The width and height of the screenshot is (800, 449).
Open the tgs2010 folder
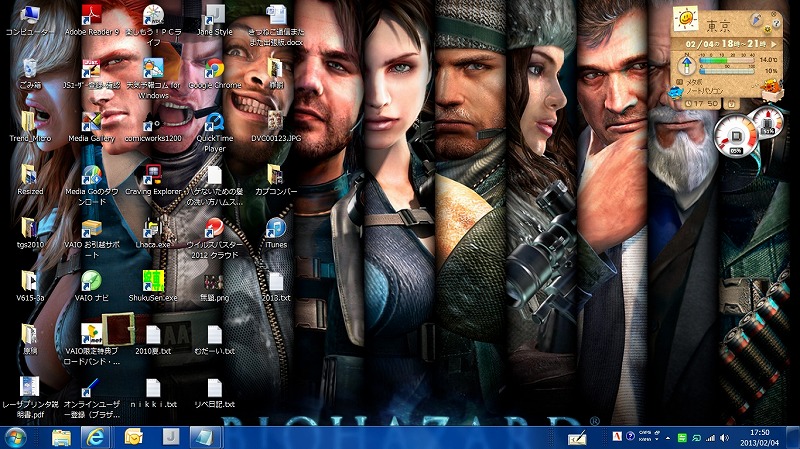point(30,233)
